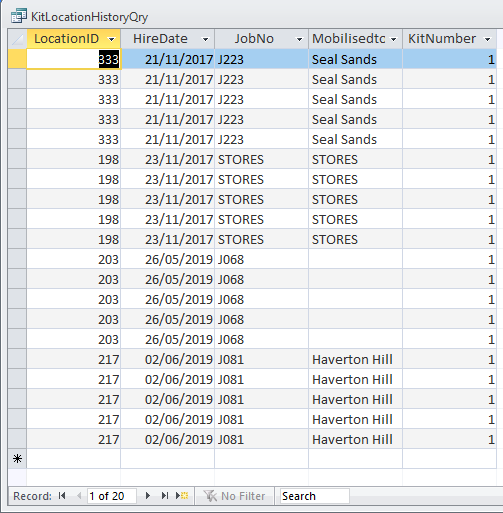Select the KitLocationHistoryQry tab title

coord(89,17)
